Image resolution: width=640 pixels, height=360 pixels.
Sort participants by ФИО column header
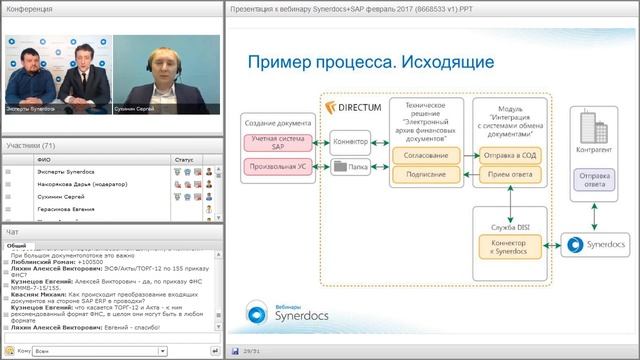(102, 160)
